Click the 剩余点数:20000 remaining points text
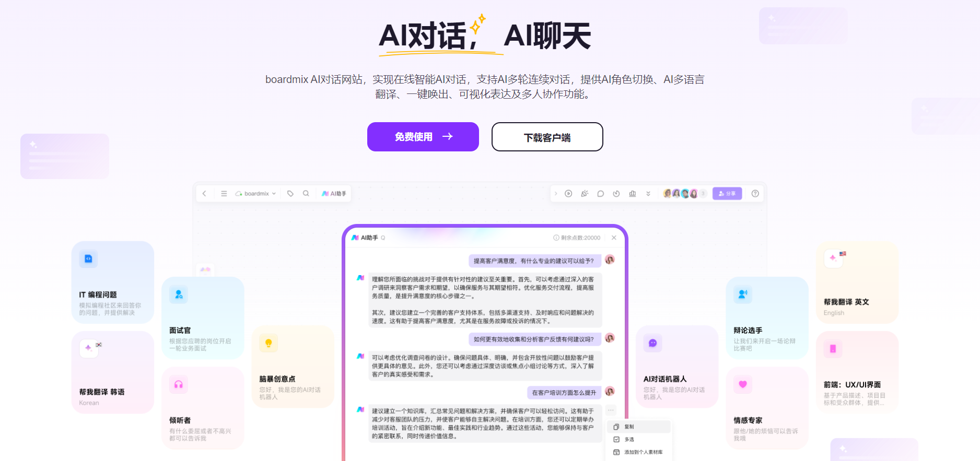Viewport: 980px width, 461px height. point(580,238)
